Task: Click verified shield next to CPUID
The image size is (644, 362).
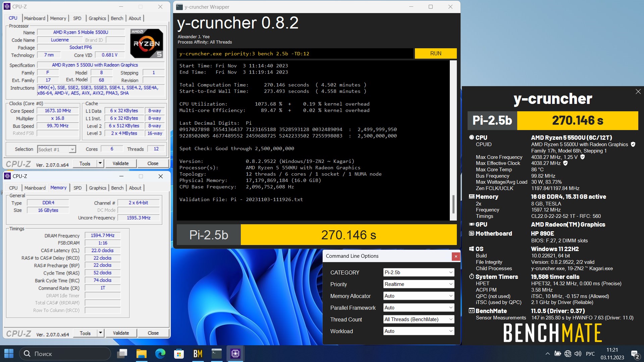Action: pos(633,144)
